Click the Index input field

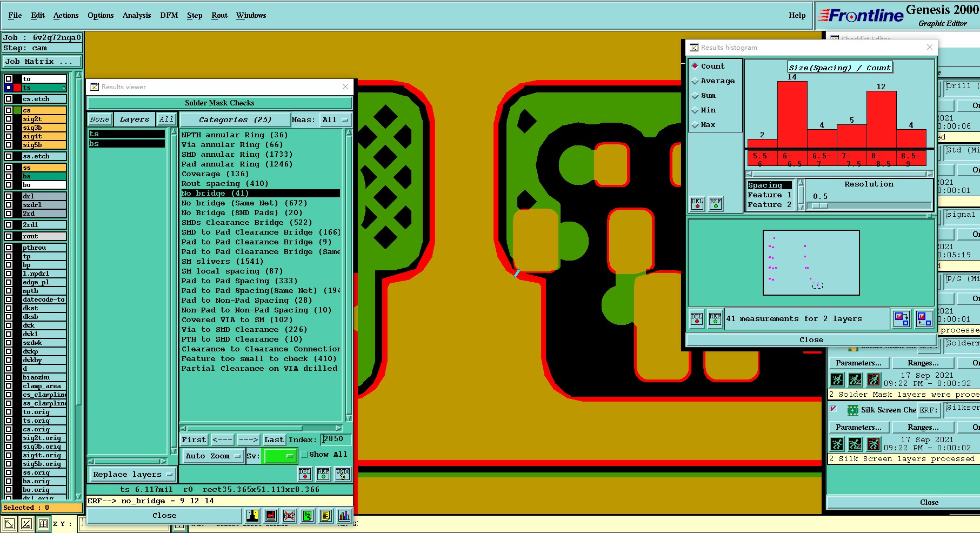[336, 439]
